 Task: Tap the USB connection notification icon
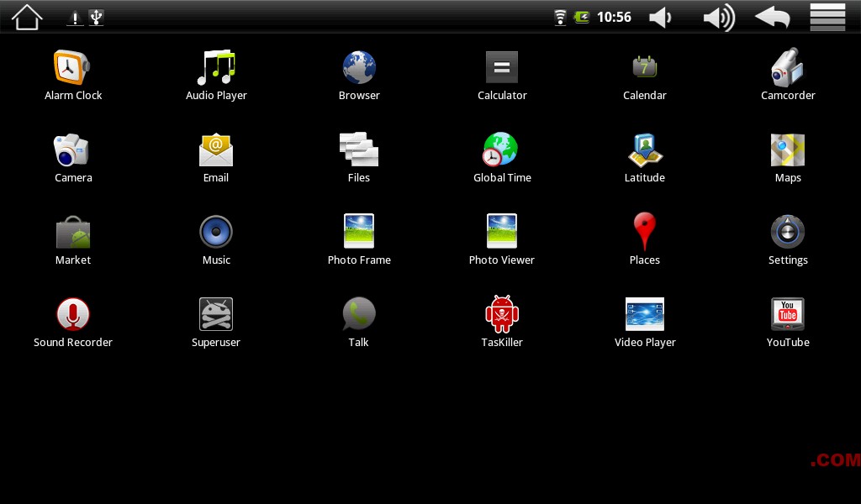96,18
